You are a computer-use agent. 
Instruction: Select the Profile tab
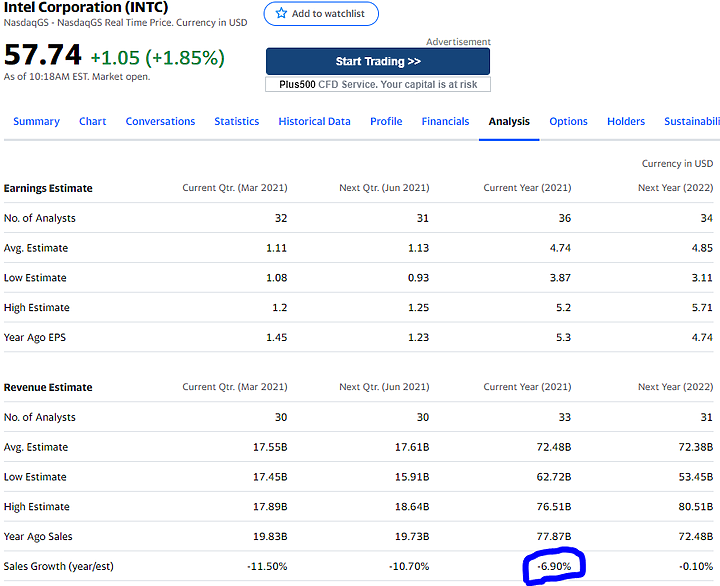click(x=386, y=121)
